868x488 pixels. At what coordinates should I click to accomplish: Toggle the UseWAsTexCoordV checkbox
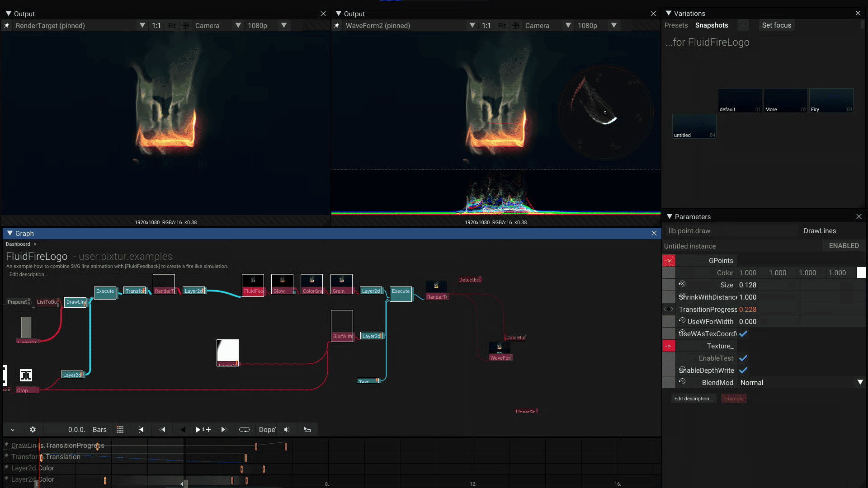[743, 334]
